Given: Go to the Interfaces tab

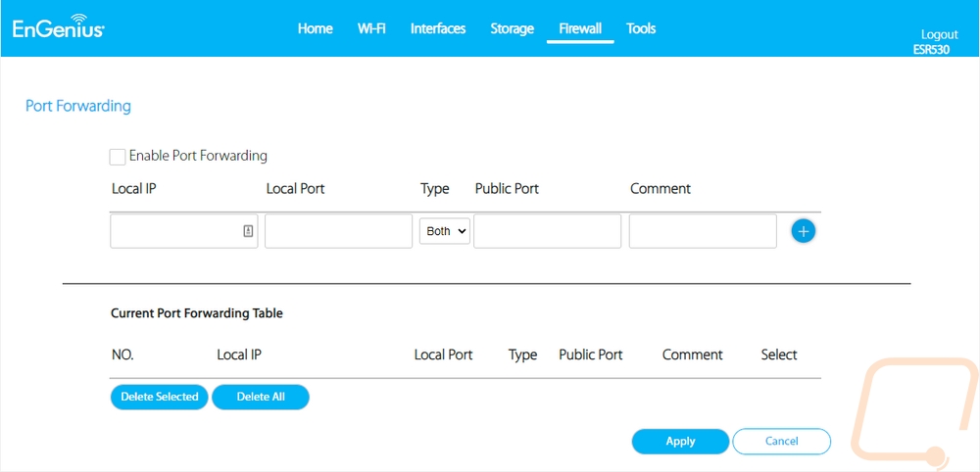Looking at the screenshot, I should pos(437,28).
